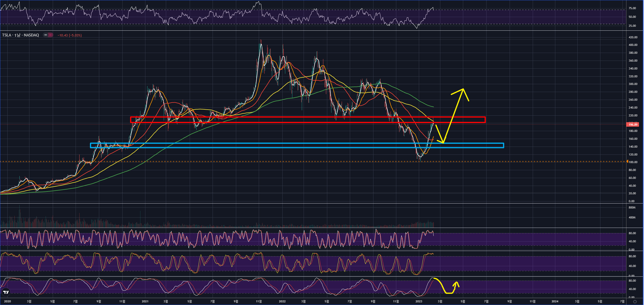Screen dimensions: 644x305
Task: Click the 420.00 price scale label
Action: click(x=633, y=37)
